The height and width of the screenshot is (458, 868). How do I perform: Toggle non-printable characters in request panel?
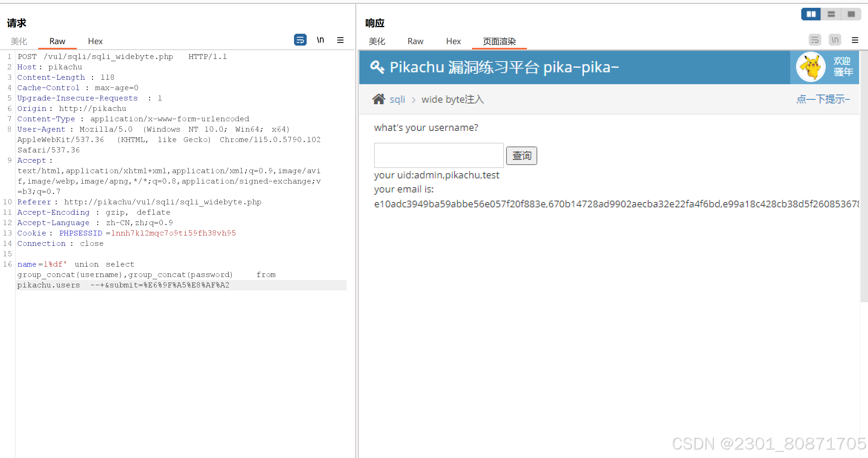click(x=320, y=40)
